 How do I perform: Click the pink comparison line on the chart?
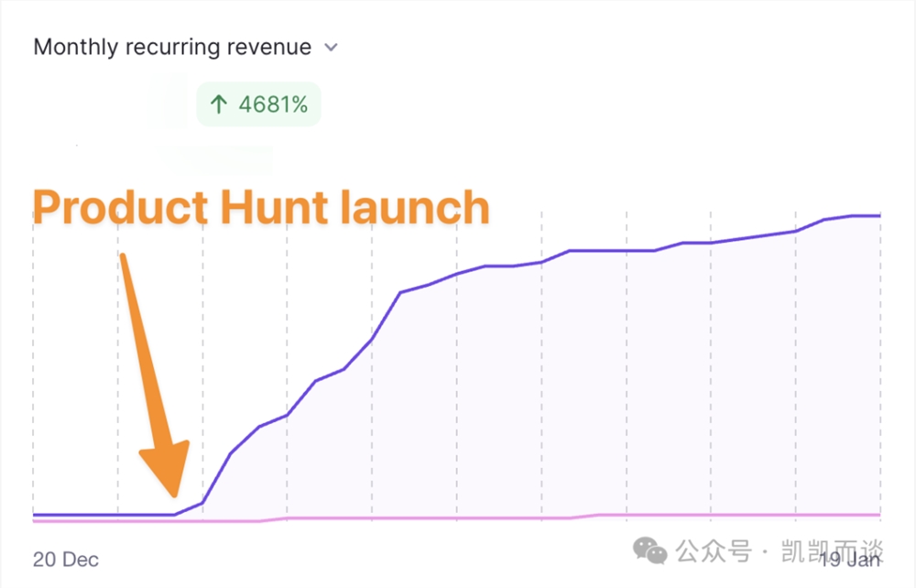click(455, 517)
